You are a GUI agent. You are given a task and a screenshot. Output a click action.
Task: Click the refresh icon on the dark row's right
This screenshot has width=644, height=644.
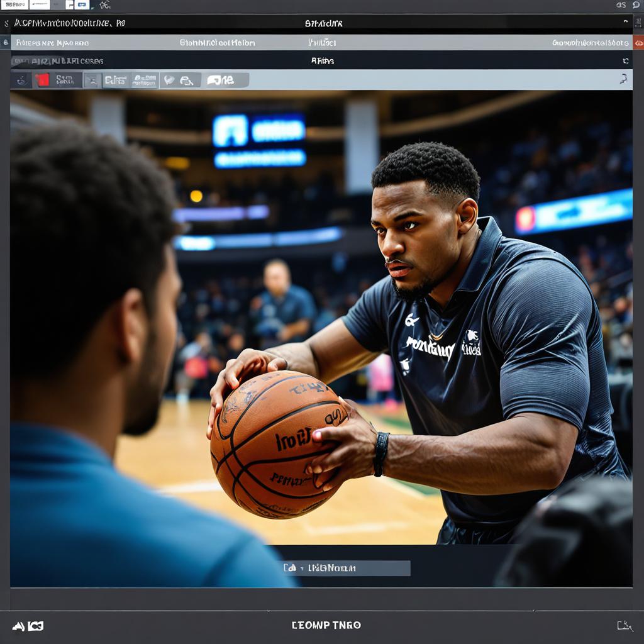coord(626,61)
